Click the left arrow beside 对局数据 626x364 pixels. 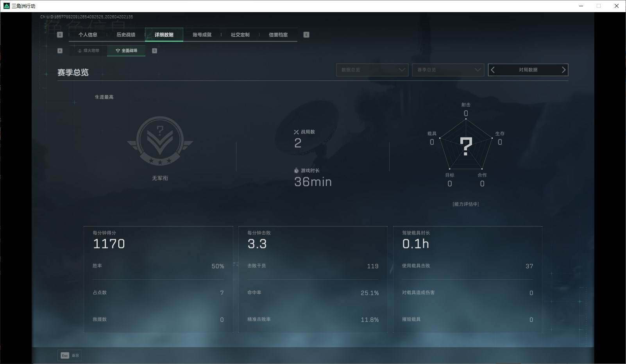493,70
